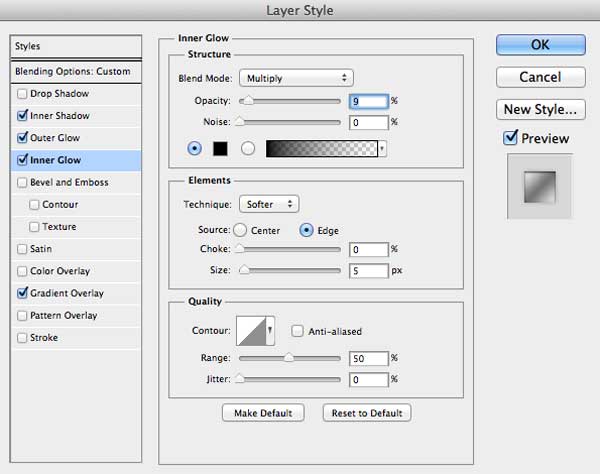
Task: Click Make Default button
Action: pos(263,413)
